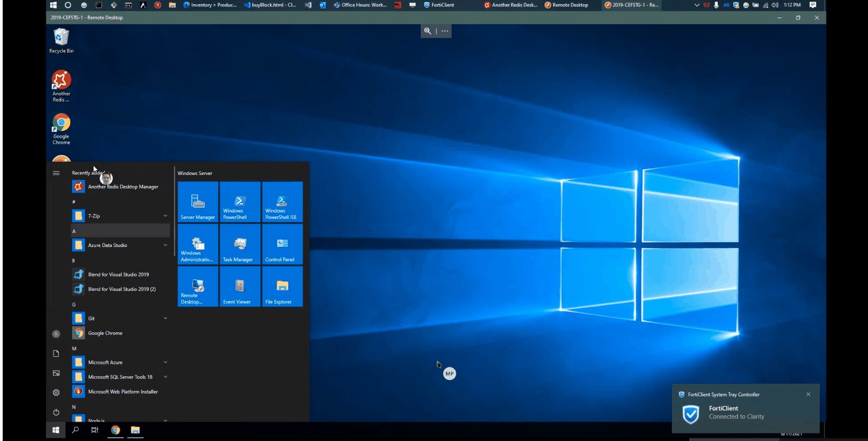Open the host taskbar microphone icon
This screenshot has width=868, height=441.
click(x=716, y=5)
